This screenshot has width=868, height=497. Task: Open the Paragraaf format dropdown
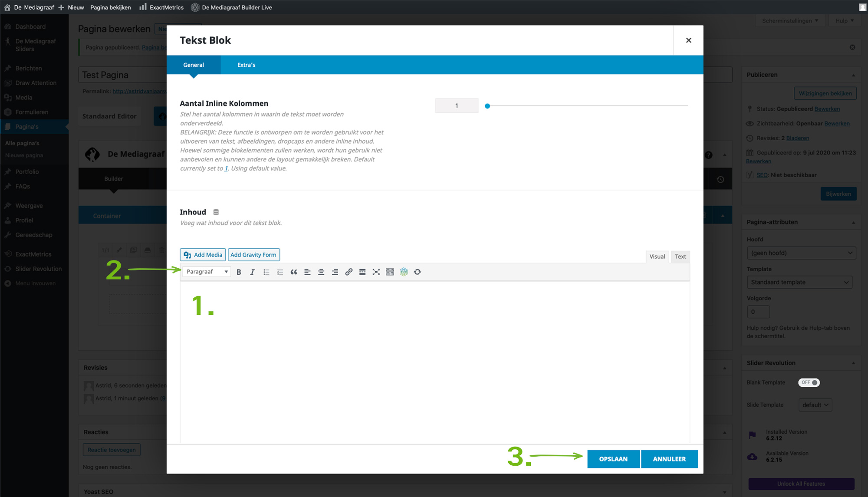coord(207,272)
